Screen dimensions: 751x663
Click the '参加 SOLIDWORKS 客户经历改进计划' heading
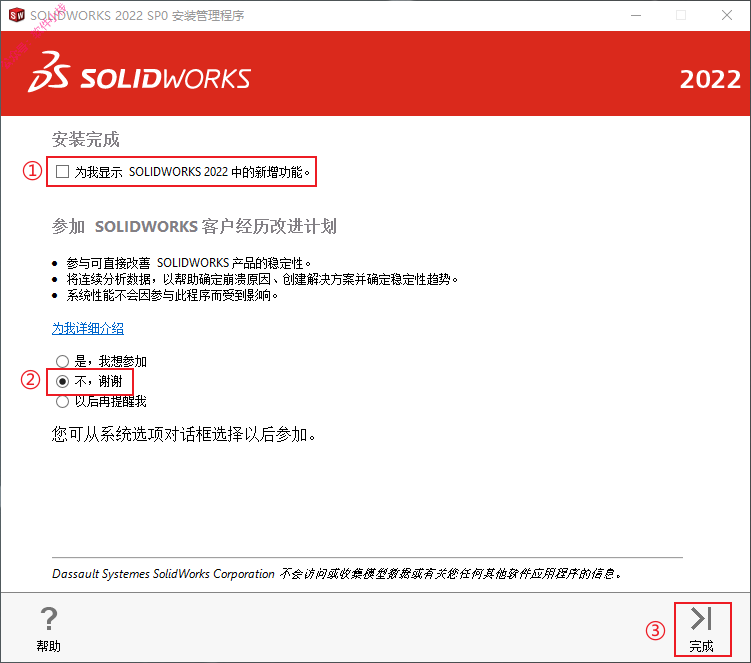pyautogui.click(x=194, y=226)
